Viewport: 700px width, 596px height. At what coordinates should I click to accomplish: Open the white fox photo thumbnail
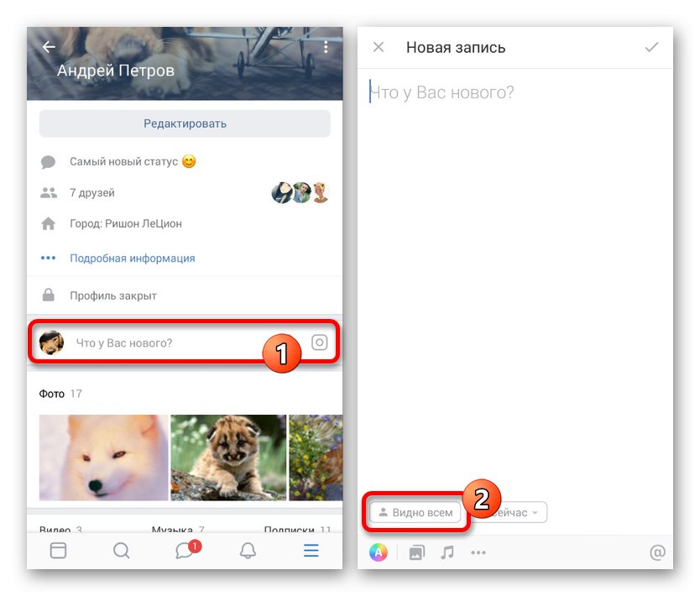coord(103,457)
